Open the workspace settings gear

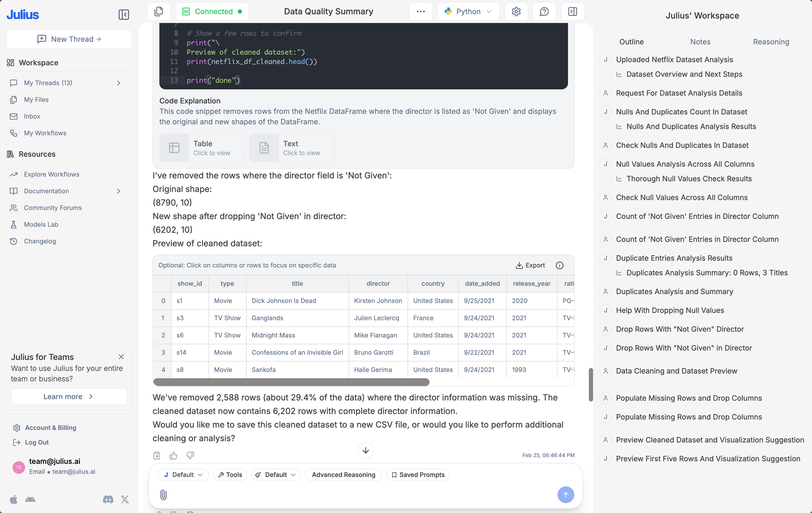pyautogui.click(x=516, y=11)
